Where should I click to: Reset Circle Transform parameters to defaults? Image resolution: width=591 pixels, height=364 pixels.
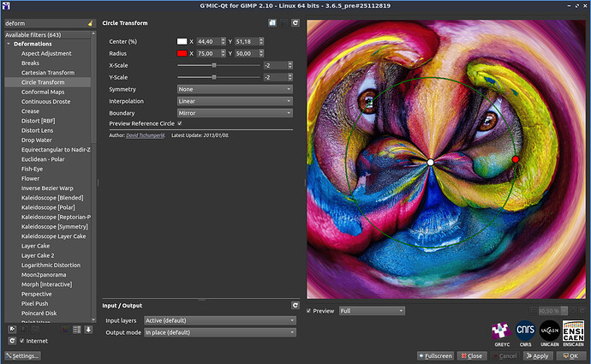click(295, 23)
